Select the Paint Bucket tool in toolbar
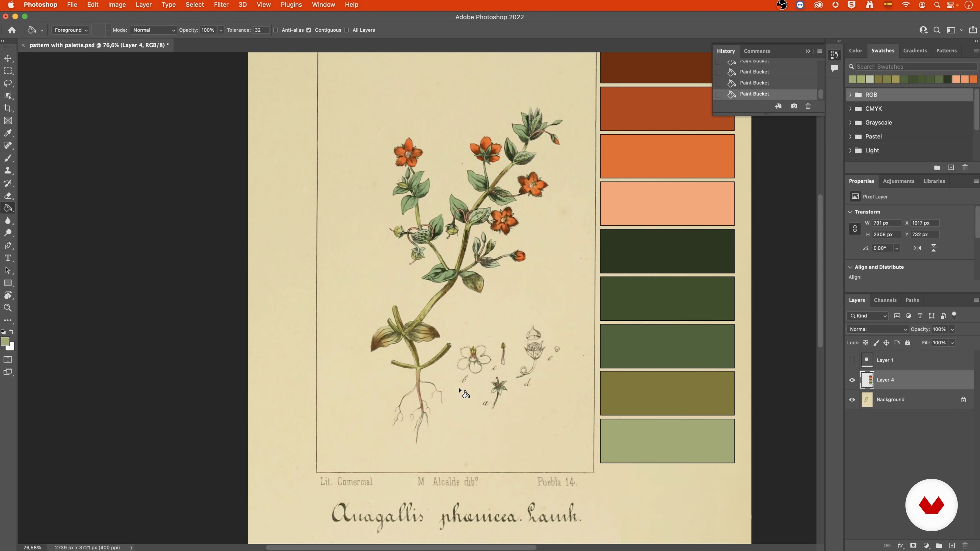The image size is (980, 551). point(8,208)
